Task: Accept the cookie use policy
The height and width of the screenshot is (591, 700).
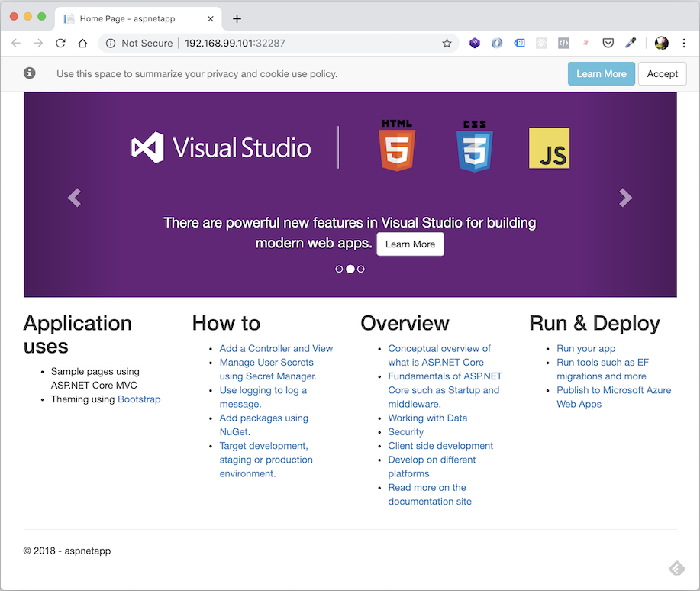Action: [x=663, y=74]
